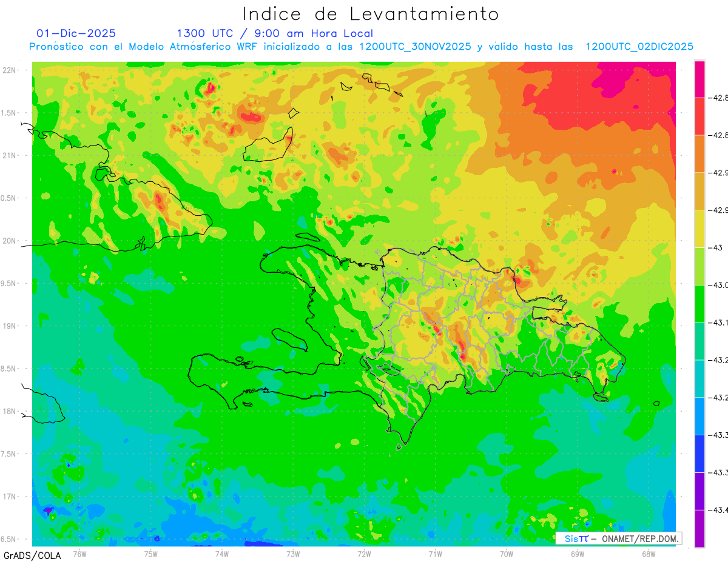Click the '20N' latitude label
The image size is (728, 562).
click(x=10, y=241)
